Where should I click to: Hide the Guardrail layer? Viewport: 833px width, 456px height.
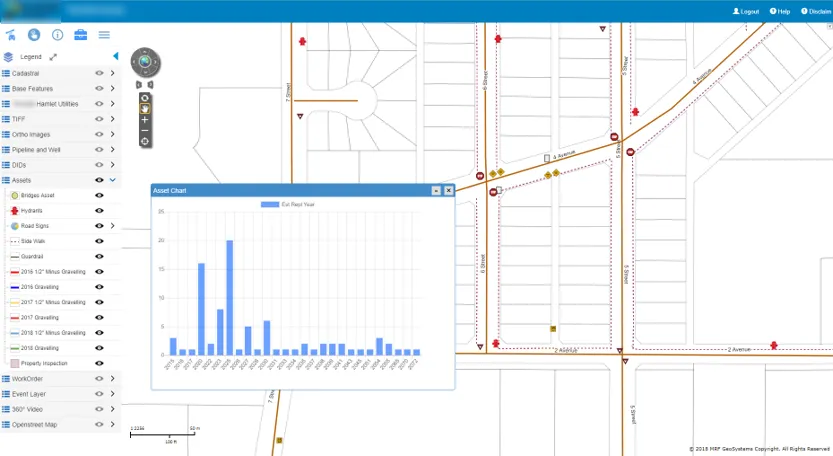(99, 257)
